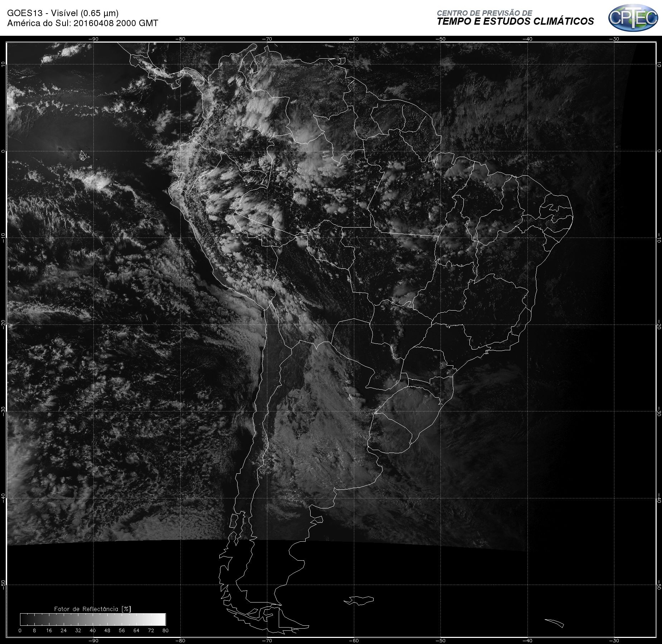
Task: Click the '-30' longitude label along the top
Action: [x=614, y=39]
